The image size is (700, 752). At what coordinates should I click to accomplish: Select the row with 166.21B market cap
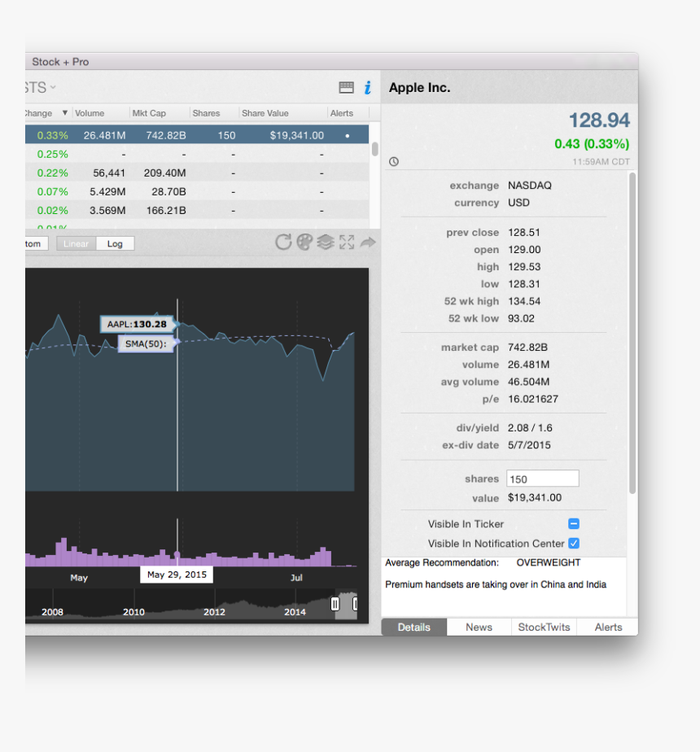197,211
